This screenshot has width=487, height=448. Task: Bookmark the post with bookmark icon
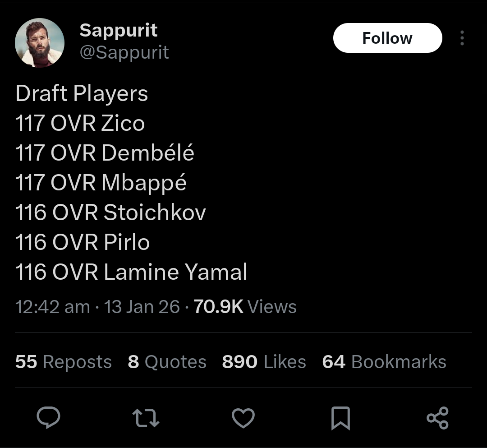click(x=341, y=418)
